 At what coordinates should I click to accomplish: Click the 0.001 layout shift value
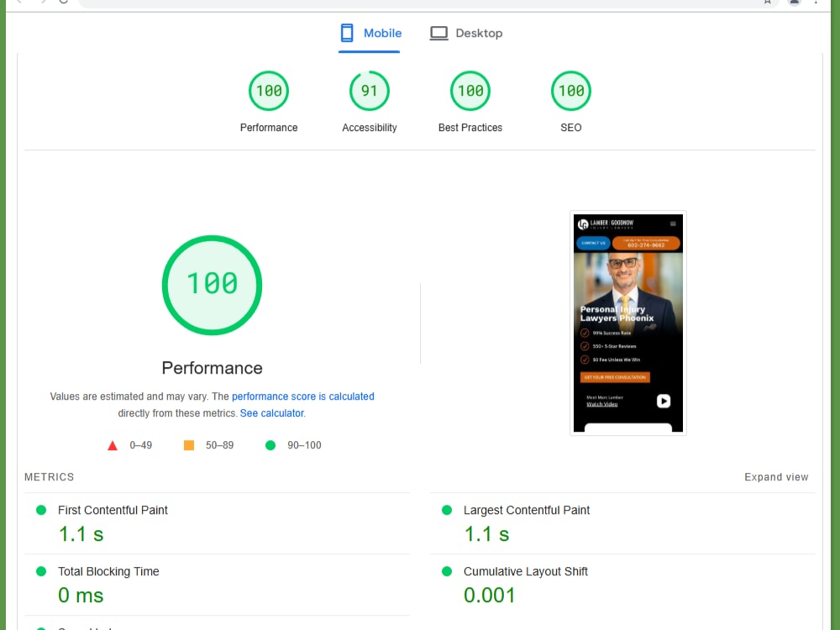(489, 596)
